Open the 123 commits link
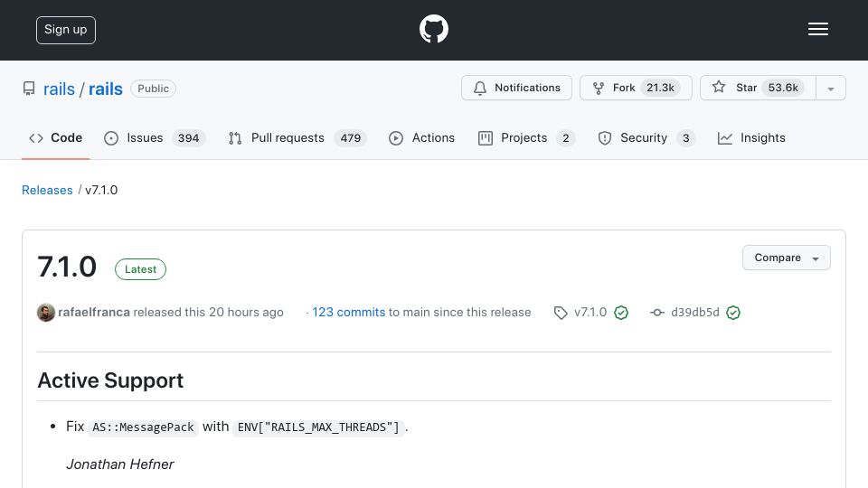This screenshot has width=868, height=488. pyautogui.click(x=349, y=312)
